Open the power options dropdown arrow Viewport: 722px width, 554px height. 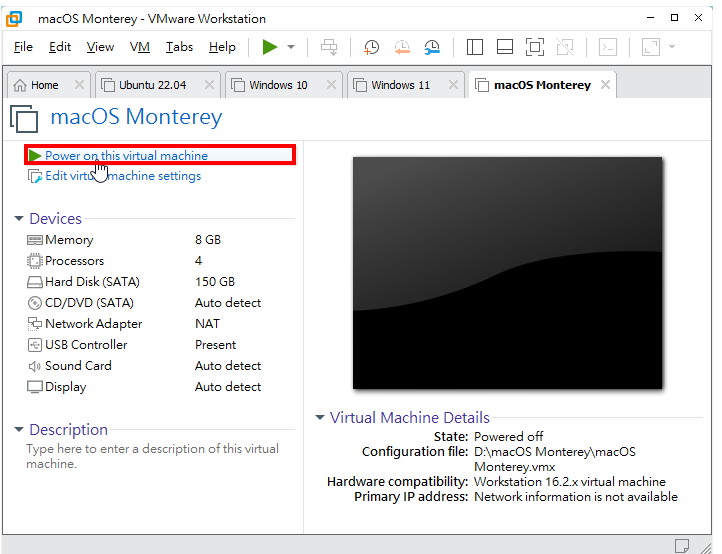pyautogui.click(x=291, y=47)
